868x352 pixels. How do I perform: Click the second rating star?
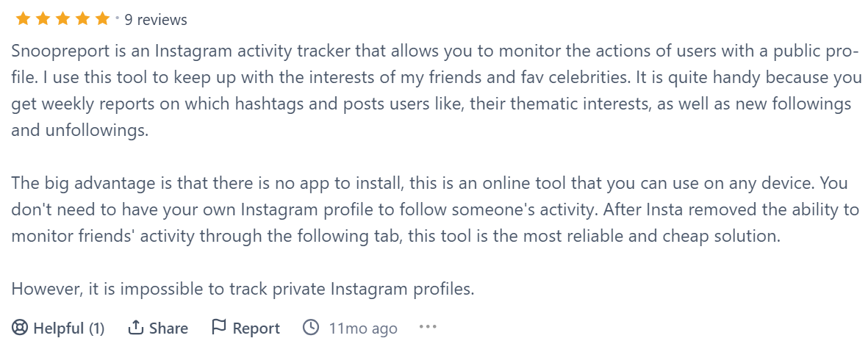click(43, 19)
